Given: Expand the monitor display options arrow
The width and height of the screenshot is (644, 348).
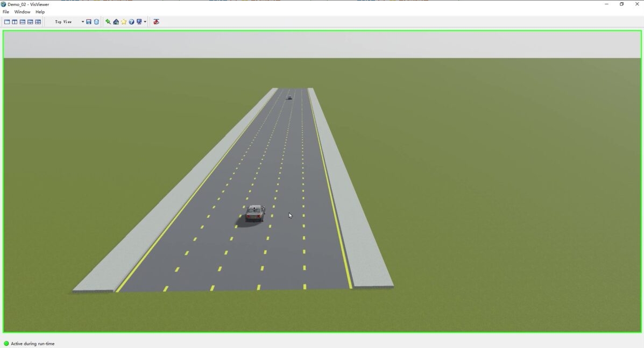Looking at the screenshot, I should 145,22.
